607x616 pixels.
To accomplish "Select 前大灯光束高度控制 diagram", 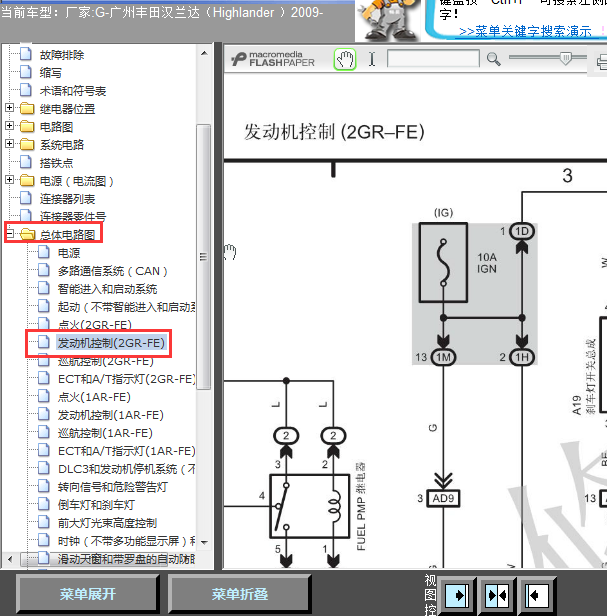I will (x=107, y=523).
